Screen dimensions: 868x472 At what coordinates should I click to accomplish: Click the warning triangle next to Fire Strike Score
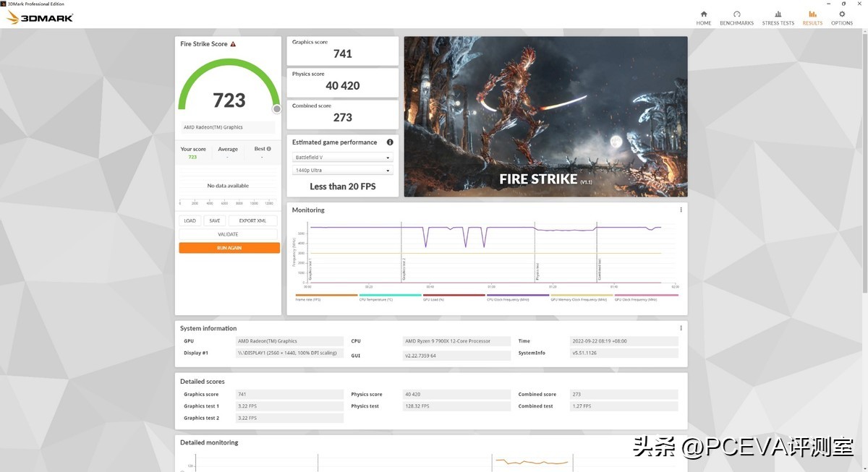tap(234, 43)
